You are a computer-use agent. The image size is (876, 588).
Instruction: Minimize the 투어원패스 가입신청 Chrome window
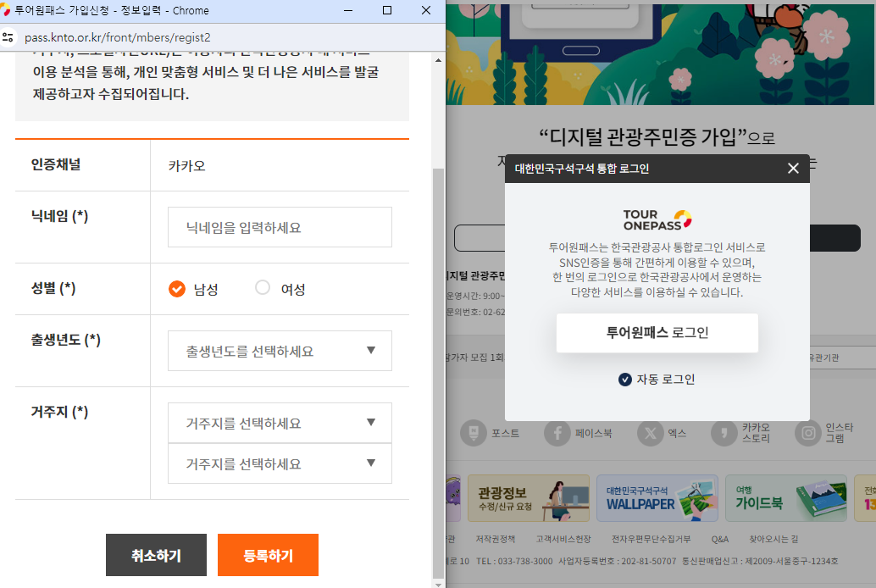[x=348, y=10]
